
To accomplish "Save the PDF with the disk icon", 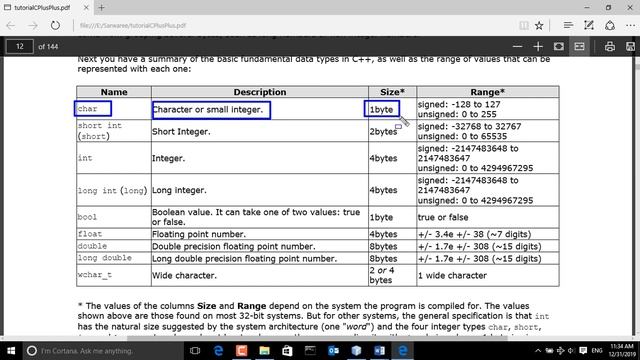I will pos(631,47).
